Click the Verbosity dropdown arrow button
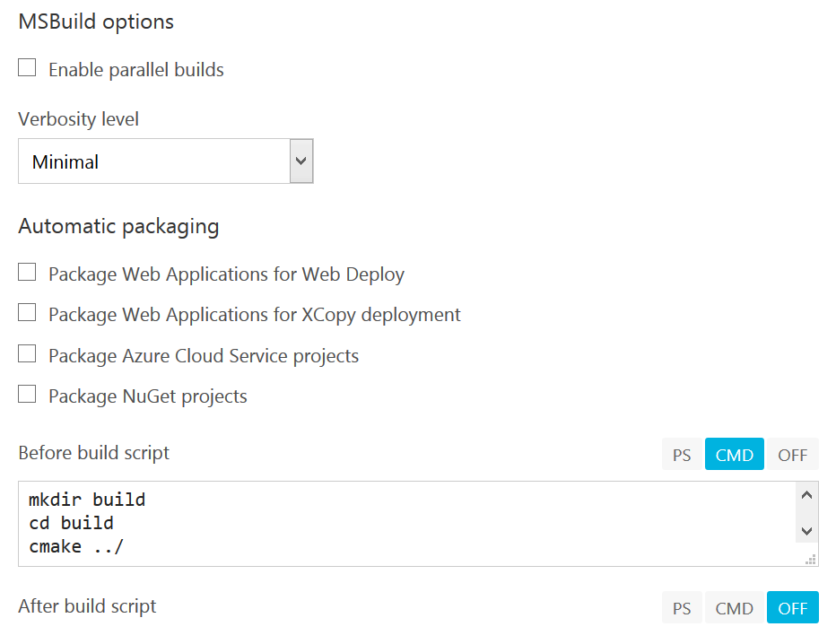This screenshot has width=836, height=644. click(301, 161)
